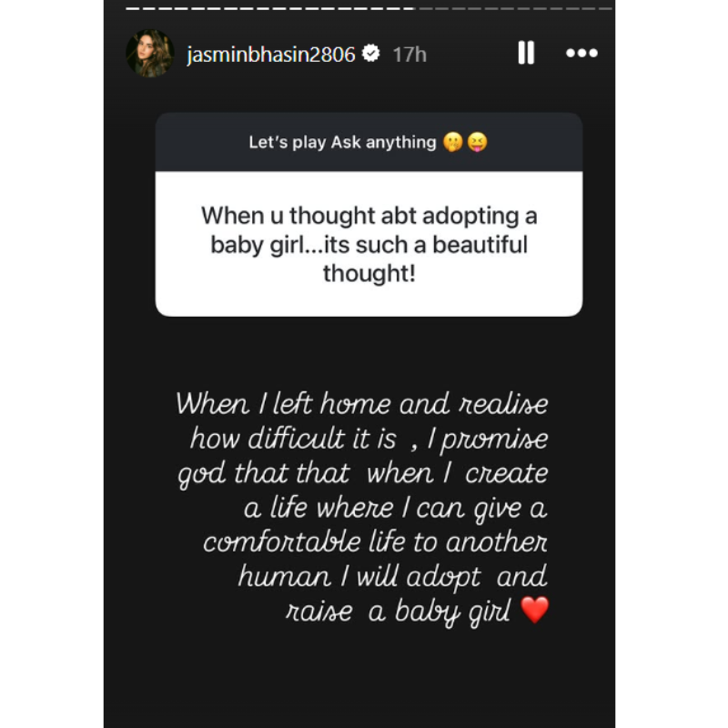
Task: Pause the story playback
Action: coord(526,53)
